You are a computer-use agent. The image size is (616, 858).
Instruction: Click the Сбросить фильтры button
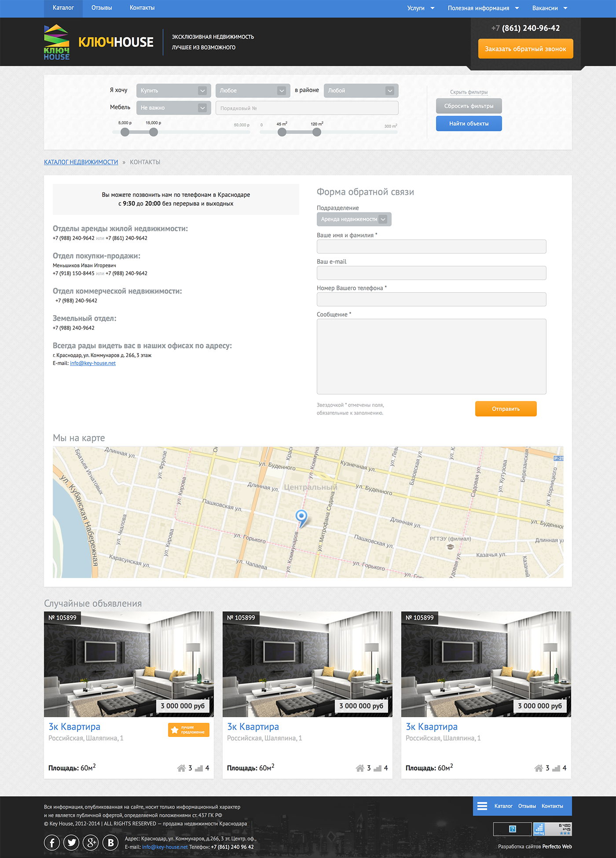click(x=469, y=106)
